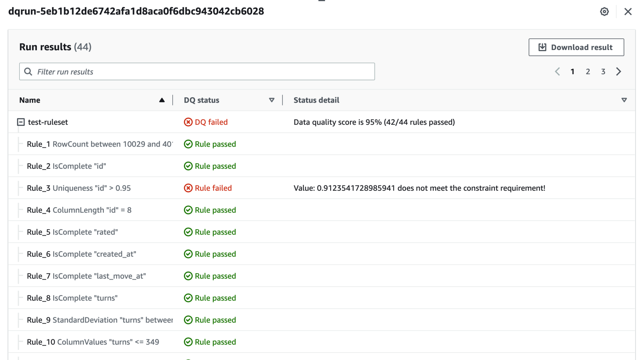Click the Download result button
Viewport: 644px width, 360px height.
pyautogui.click(x=576, y=47)
